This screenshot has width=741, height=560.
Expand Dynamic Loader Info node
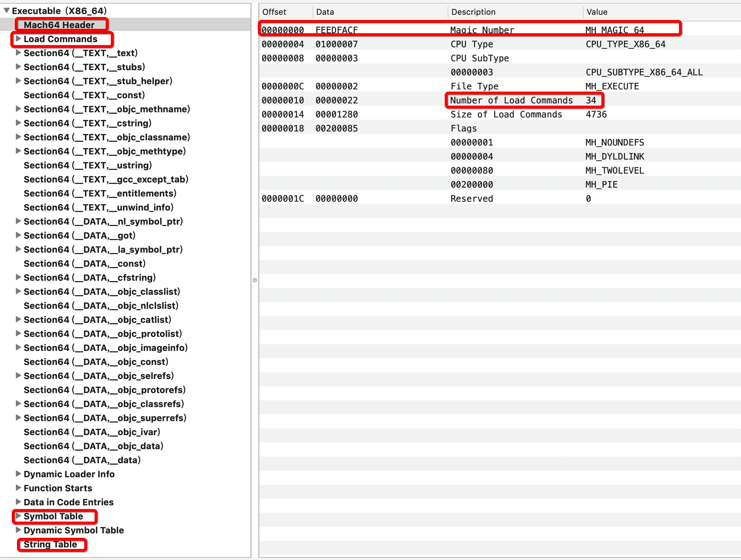click(18, 474)
